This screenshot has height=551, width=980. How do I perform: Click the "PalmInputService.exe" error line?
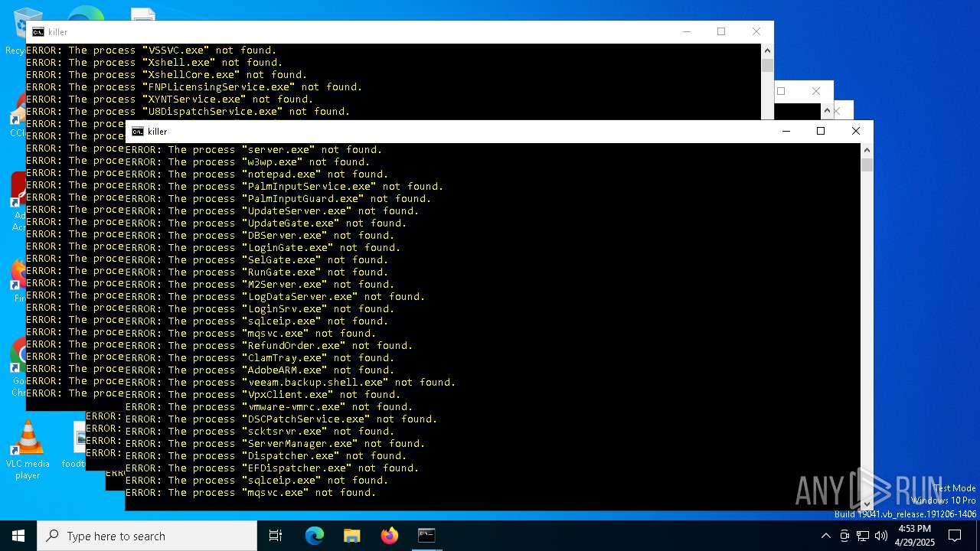tap(285, 187)
